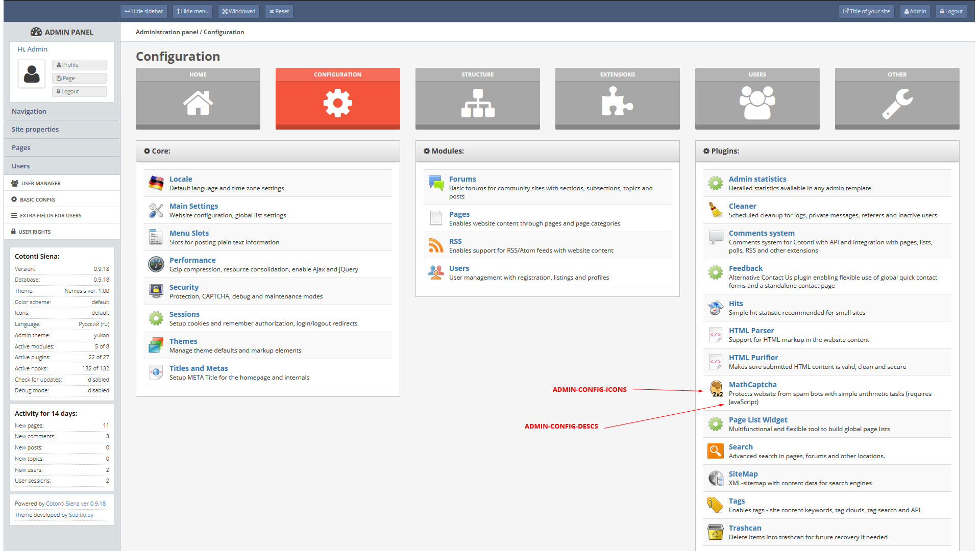Expand Site properties sidebar section
The height and width of the screenshot is (551, 980).
tap(35, 130)
